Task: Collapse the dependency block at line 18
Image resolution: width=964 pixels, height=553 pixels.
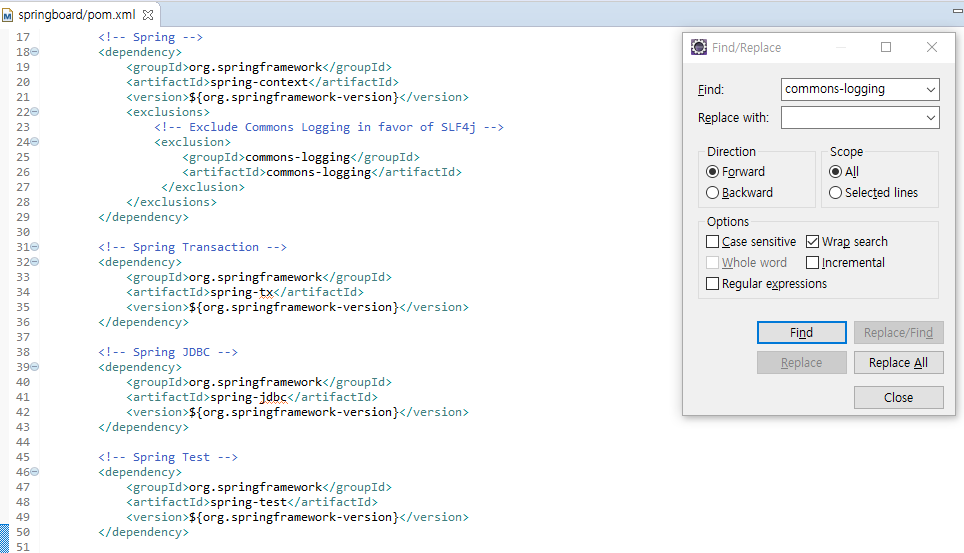Action: (x=35, y=52)
